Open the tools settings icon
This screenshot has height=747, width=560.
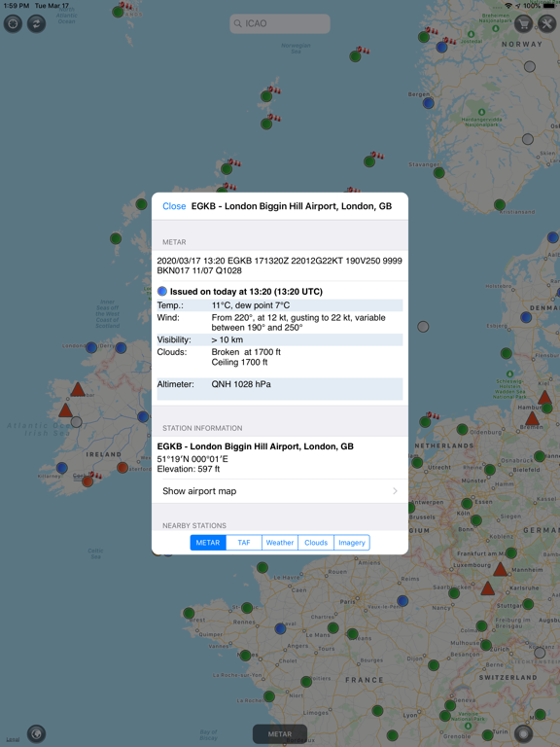546,23
